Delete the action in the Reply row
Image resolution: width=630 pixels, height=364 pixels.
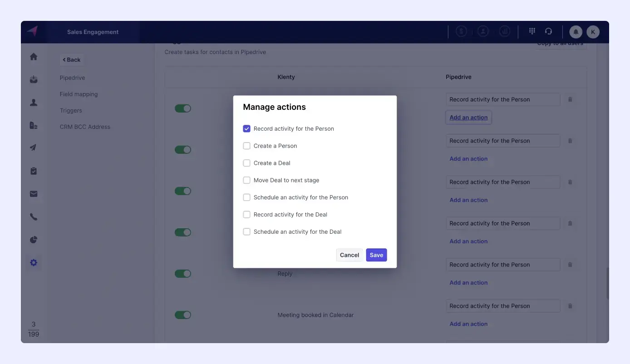[x=570, y=265]
